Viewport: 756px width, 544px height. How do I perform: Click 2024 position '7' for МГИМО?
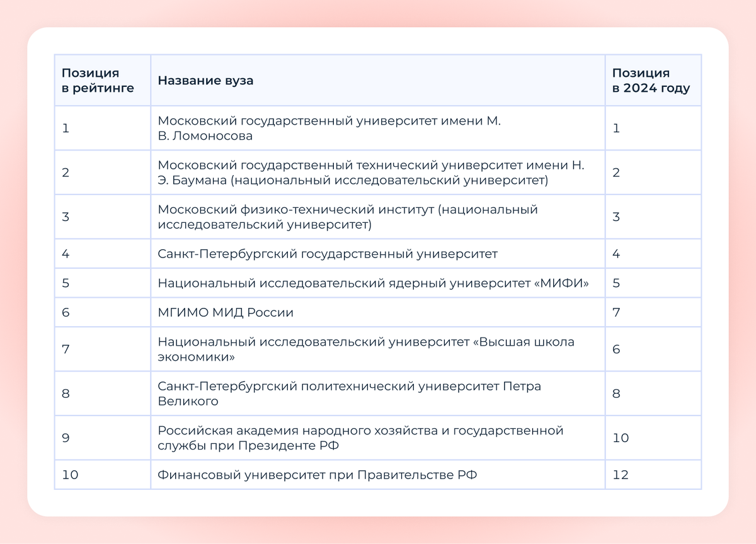tap(616, 312)
